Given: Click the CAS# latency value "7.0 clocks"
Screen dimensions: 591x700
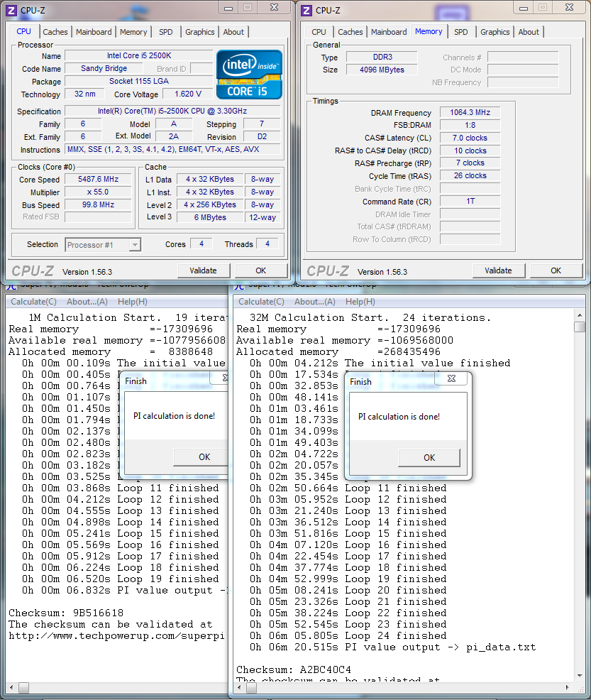Looking at the screenshot, I should (470, 138).
